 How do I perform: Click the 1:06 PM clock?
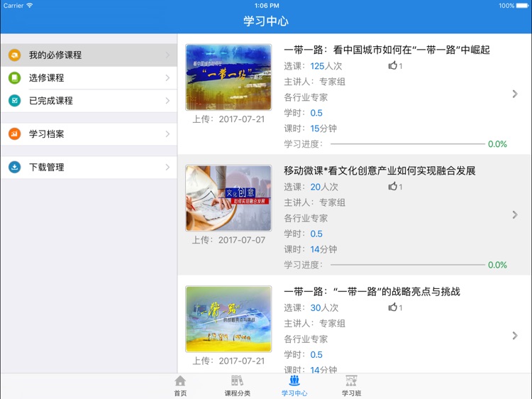point(267,6)
